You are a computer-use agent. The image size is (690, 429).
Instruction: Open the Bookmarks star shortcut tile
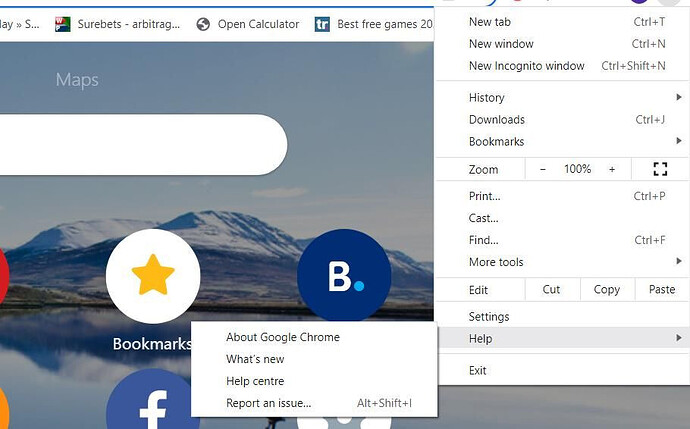pos(153,276)
